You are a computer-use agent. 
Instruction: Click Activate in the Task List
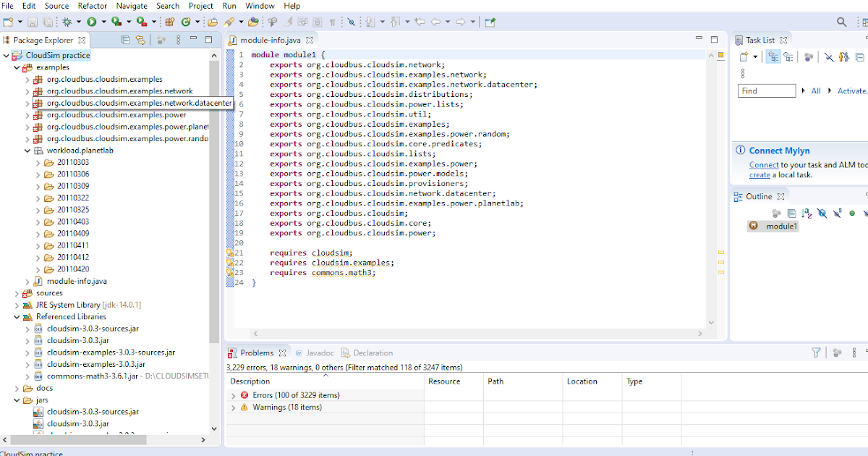pos(851,90)
